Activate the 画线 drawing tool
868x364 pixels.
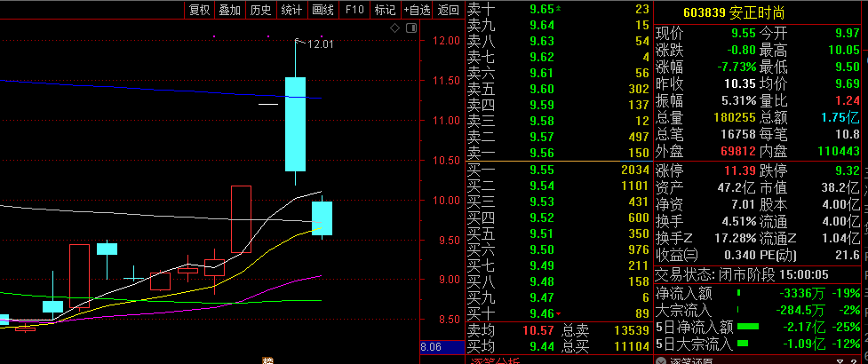(323, 10)
